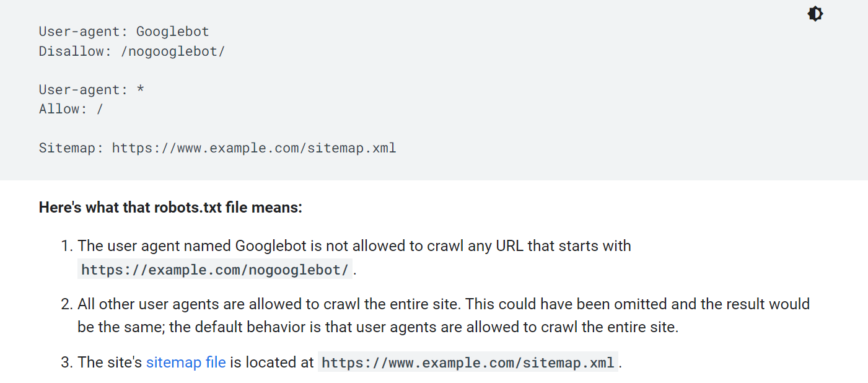The image size is (868, 383).
Task: Select list item 3 about the sitemap
Action: (x=347, y=362)
